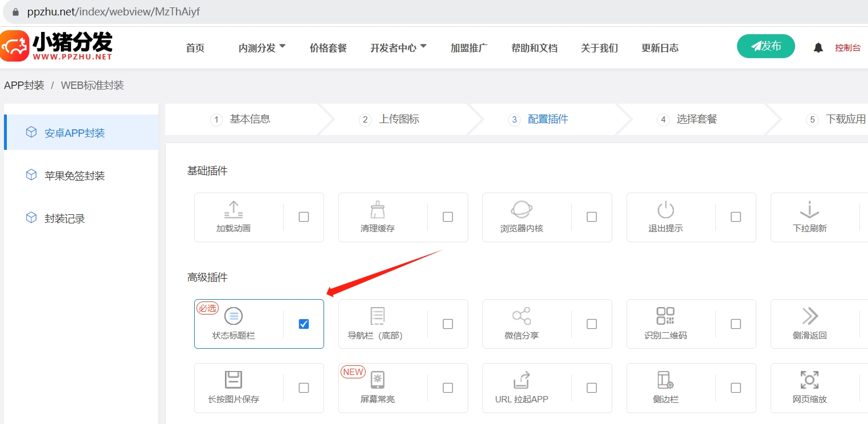Screen dimensions: 868x424
Task: Enable the 导航栏（底部）plugin checkbox
Action: [x=448, y=323]
